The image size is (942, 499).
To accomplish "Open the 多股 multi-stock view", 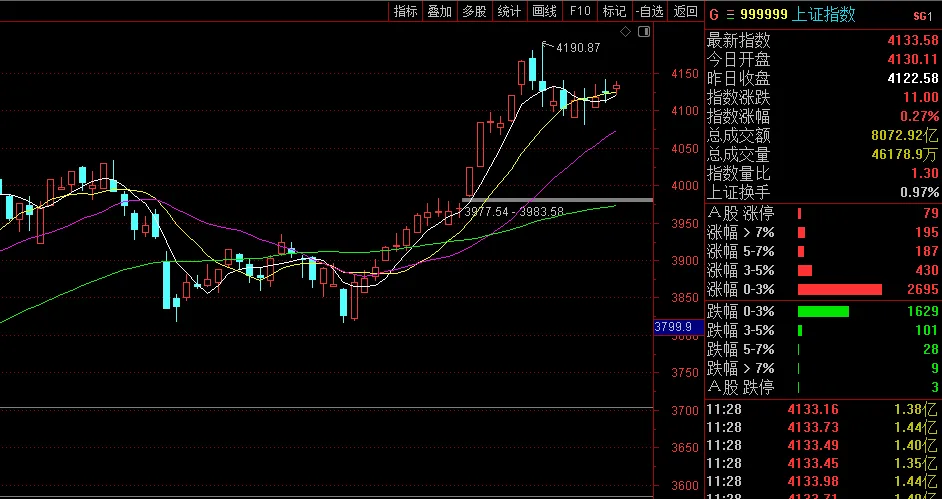I will pos(475,11).
